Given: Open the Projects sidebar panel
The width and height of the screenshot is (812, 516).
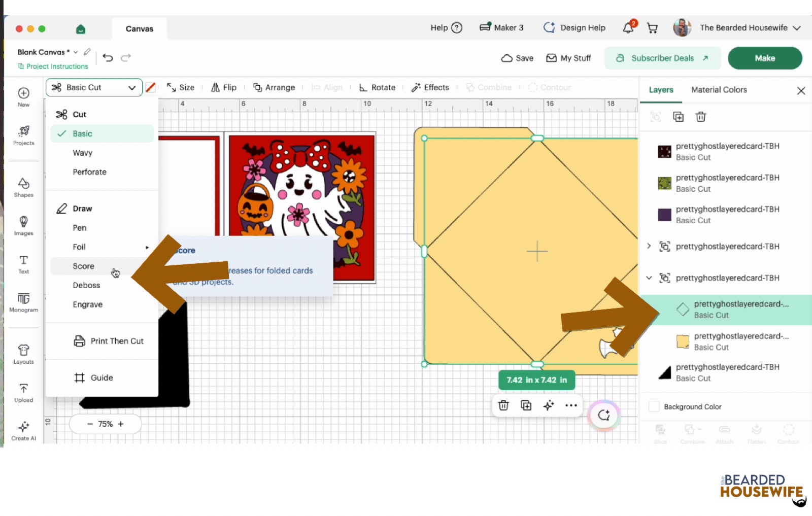Looking at the screenshot, I should click(x=23, y=135).
